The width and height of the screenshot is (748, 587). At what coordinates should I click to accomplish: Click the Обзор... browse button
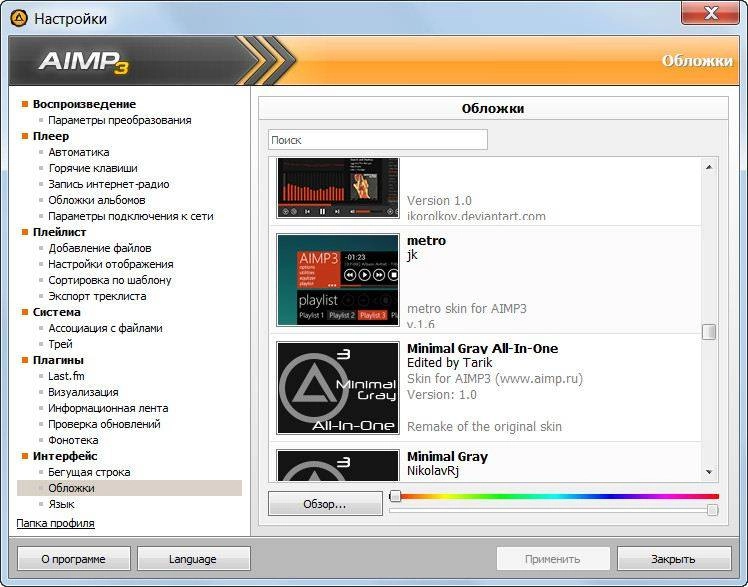coord(325,504)
